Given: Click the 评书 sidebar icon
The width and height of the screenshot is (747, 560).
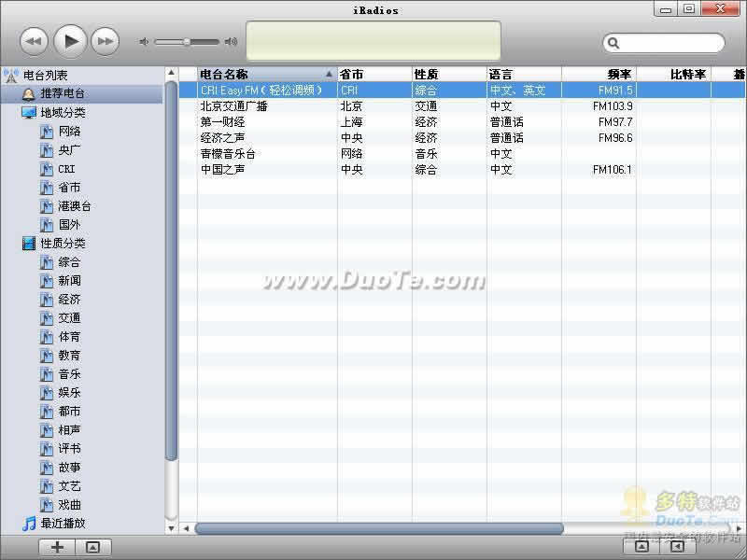Looking at the screenshot, I should pyautogui.click(x=46, y=449).
